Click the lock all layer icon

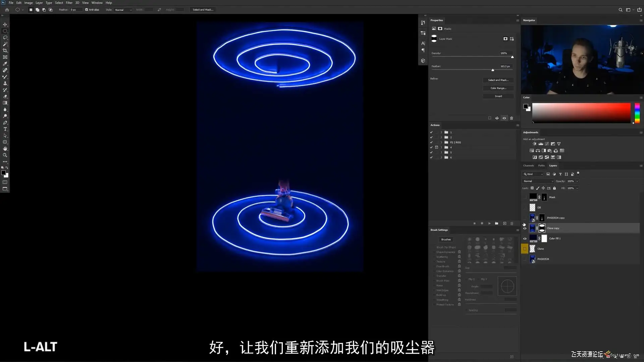point(554,188)
